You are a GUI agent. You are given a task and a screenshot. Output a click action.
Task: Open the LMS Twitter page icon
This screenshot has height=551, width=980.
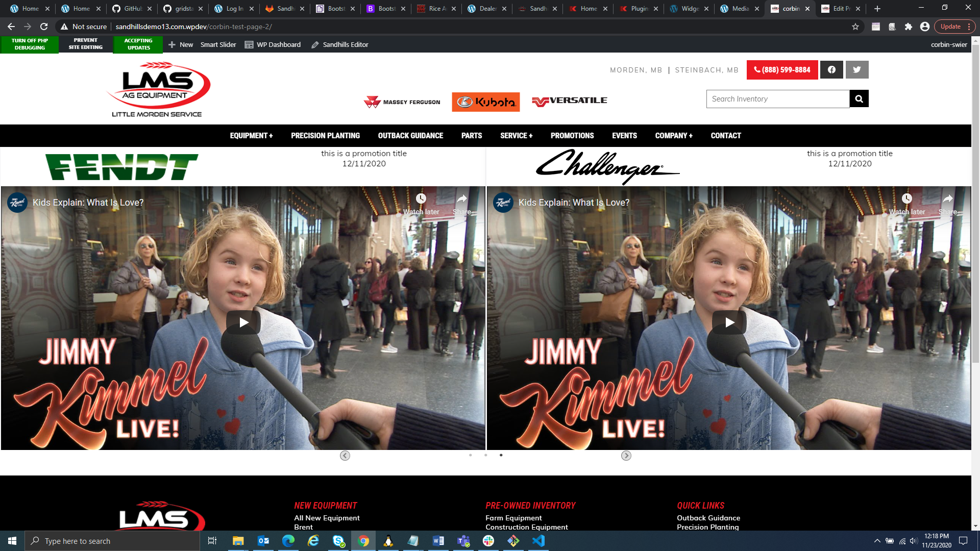[x=857, y=70]
